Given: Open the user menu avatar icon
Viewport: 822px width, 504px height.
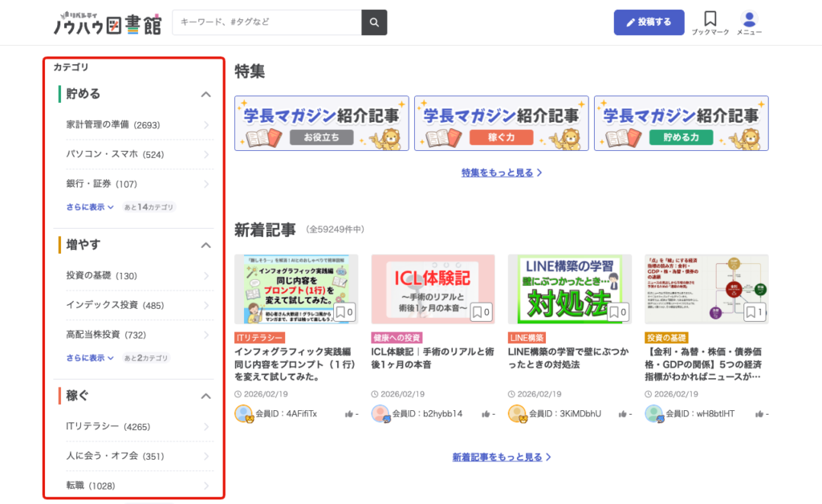Looking at the screenshot, I should (x=749, y=19).
